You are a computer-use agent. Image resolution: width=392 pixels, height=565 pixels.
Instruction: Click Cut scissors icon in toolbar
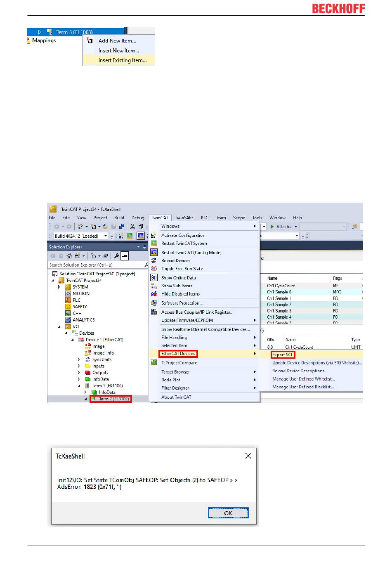click(x=132, y=227)
